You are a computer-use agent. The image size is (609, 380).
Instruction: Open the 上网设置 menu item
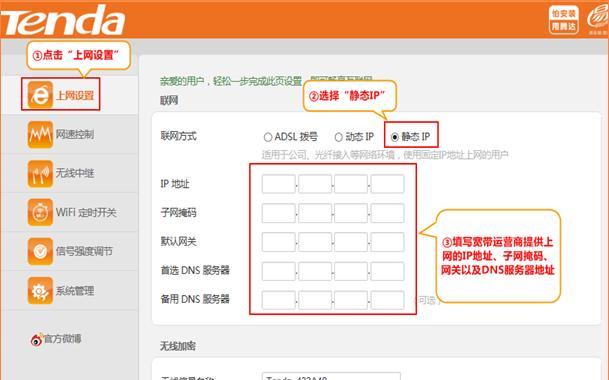pyautogui.click(x=75, y=95)
